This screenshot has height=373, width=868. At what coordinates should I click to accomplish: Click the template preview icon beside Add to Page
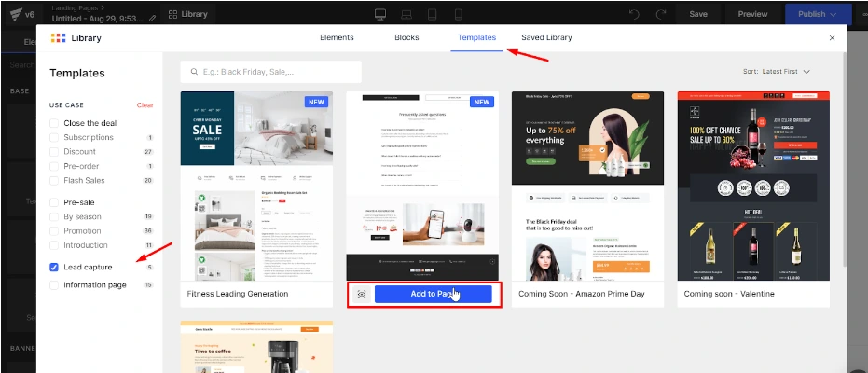362,294
